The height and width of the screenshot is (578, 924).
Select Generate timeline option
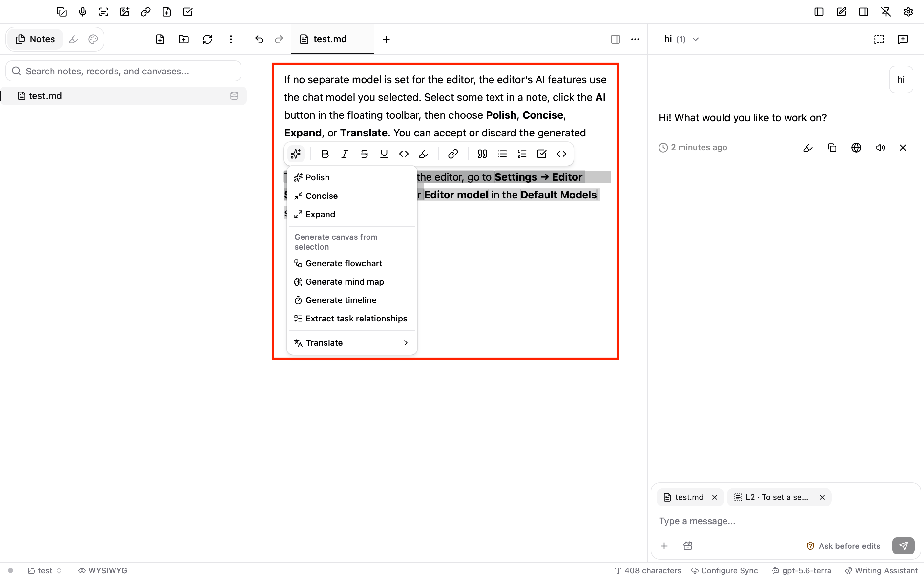pos(352,300)
